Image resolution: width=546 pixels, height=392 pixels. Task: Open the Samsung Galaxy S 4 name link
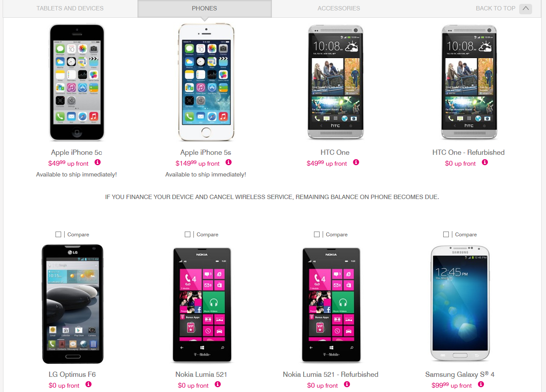460,374
